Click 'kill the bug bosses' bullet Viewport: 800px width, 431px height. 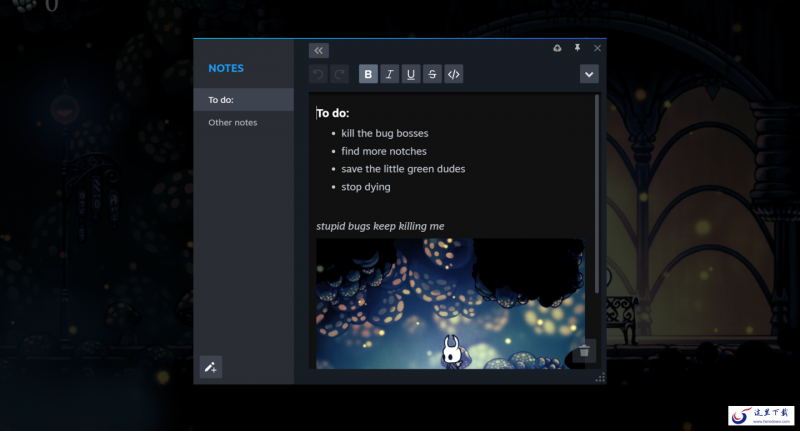click(x=385, y=133)
